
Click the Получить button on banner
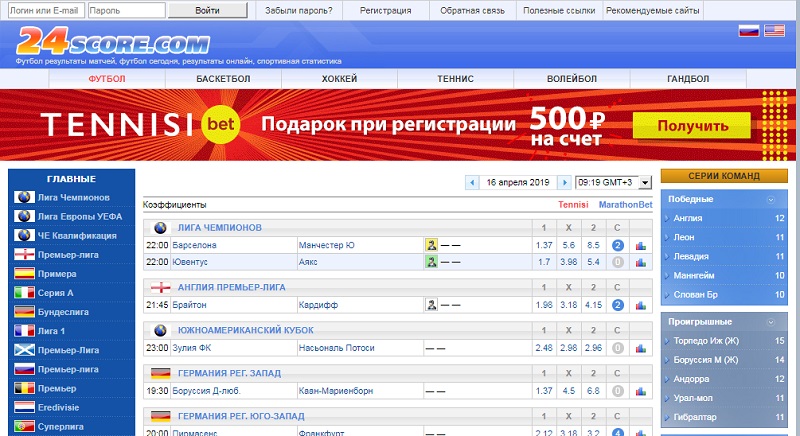click(692, 126)
